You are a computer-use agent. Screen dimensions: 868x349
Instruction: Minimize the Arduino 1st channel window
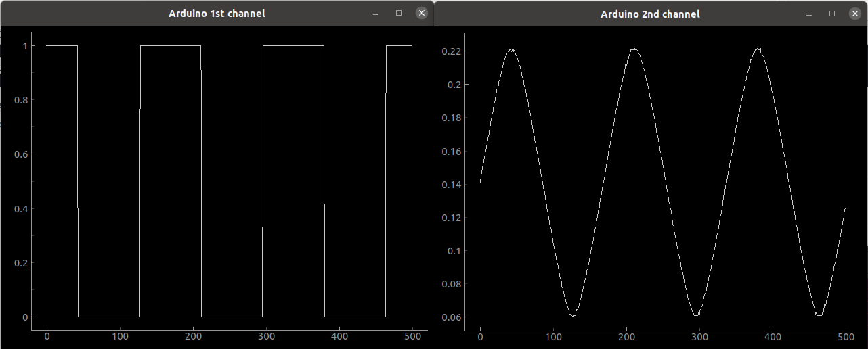(376, 13)
